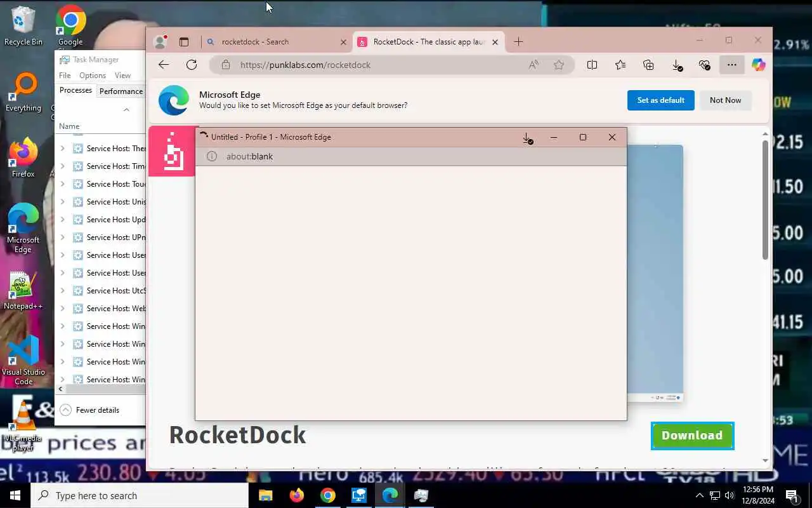Open the Favorites list in Edge toolbar
The height and width of the screenshot is (508, 812).
coord(620,65)
